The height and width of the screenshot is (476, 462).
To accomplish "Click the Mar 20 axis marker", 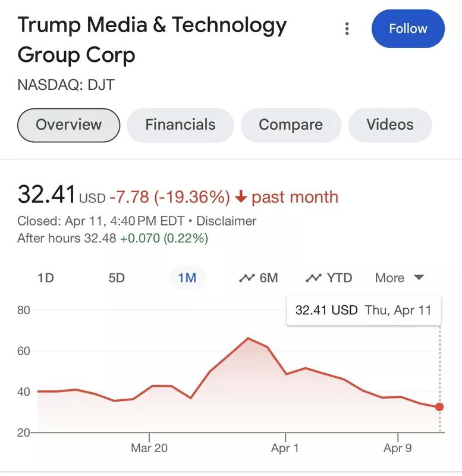I will 149,448.
